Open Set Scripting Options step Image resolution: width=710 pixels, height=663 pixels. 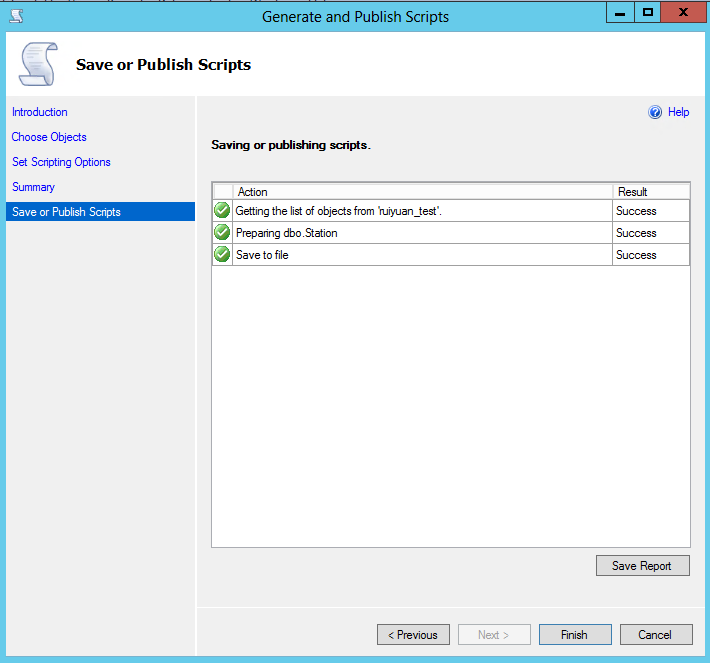(61, 162)
